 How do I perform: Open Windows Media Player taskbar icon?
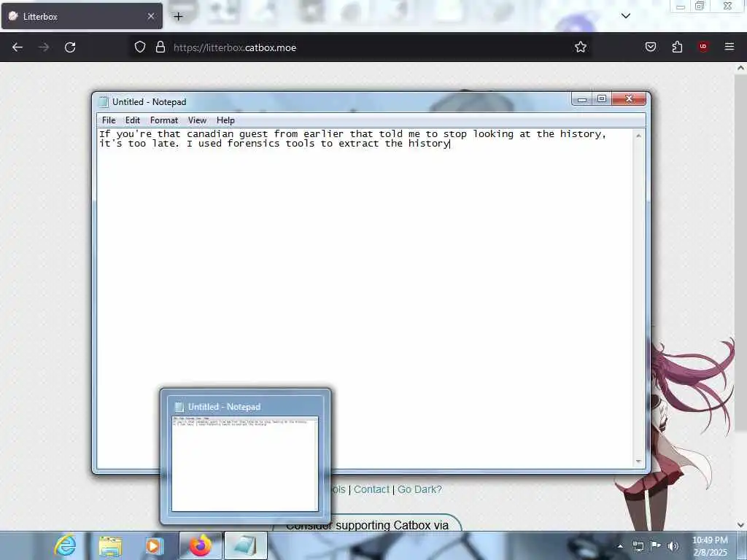point(154,545)
